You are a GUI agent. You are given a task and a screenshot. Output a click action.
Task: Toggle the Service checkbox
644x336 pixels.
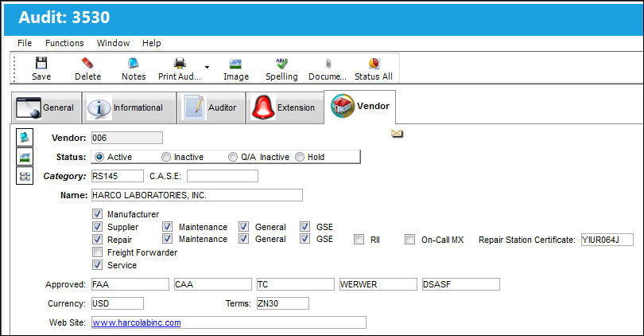click(97, 264)
